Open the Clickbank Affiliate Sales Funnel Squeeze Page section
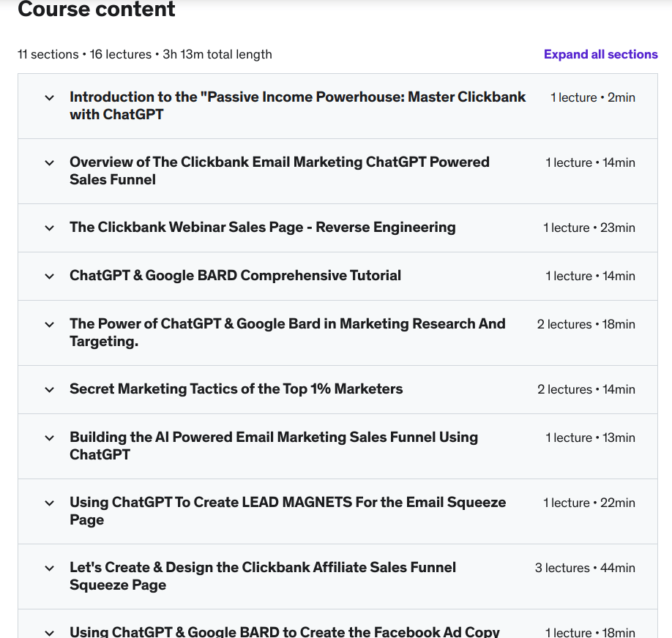This screenshot has height=638, width=672. 49,568
